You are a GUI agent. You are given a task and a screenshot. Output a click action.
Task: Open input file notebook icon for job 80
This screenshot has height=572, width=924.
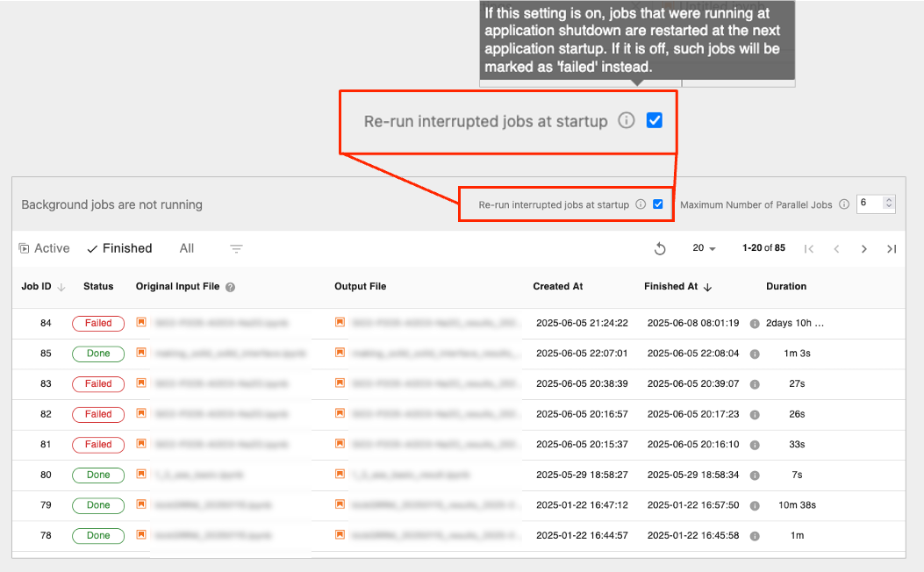[141, 475]
